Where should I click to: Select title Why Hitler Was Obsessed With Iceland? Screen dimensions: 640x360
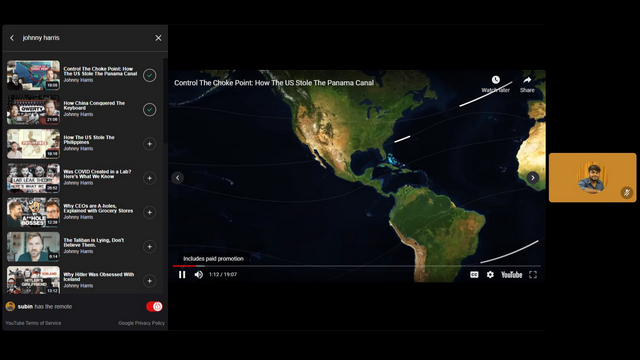tap(99, 277)
